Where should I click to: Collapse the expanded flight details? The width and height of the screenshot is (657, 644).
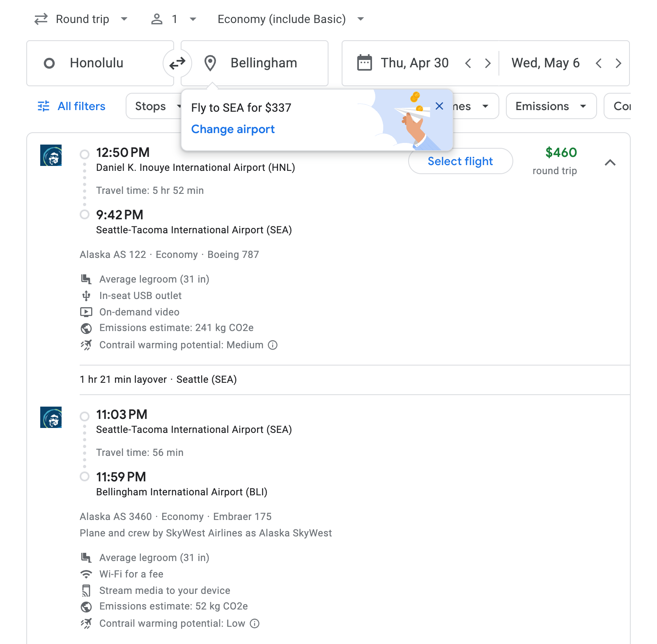(x=611, y=162)
